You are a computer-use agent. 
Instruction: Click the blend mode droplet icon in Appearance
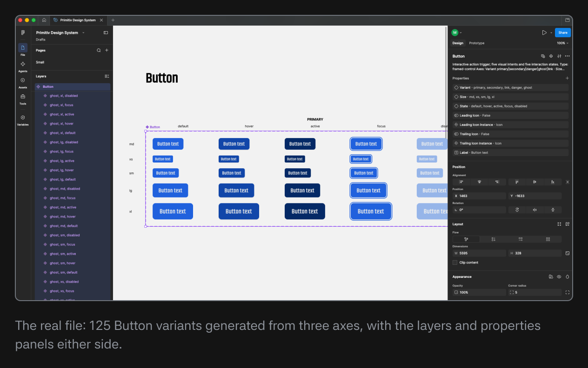click(568, 276)
